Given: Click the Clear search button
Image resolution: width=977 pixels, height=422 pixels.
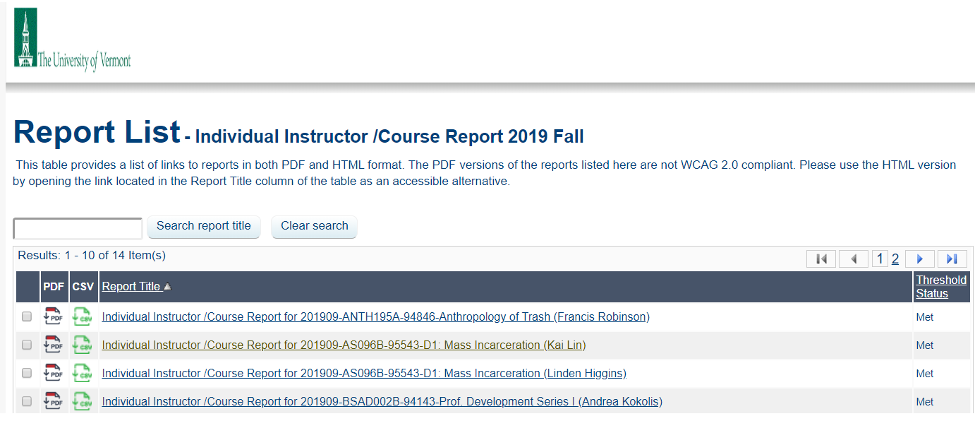Looking at the screenshot, I should pos(315,226).
